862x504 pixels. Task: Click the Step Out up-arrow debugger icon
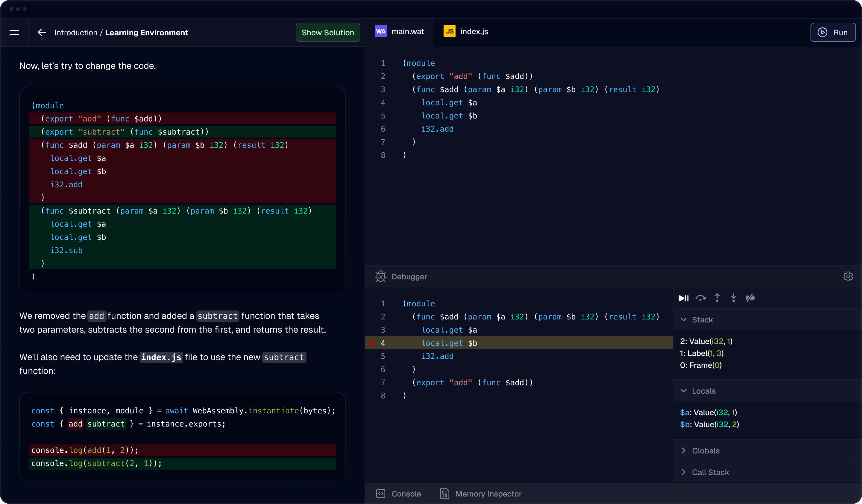coord(717,298)
